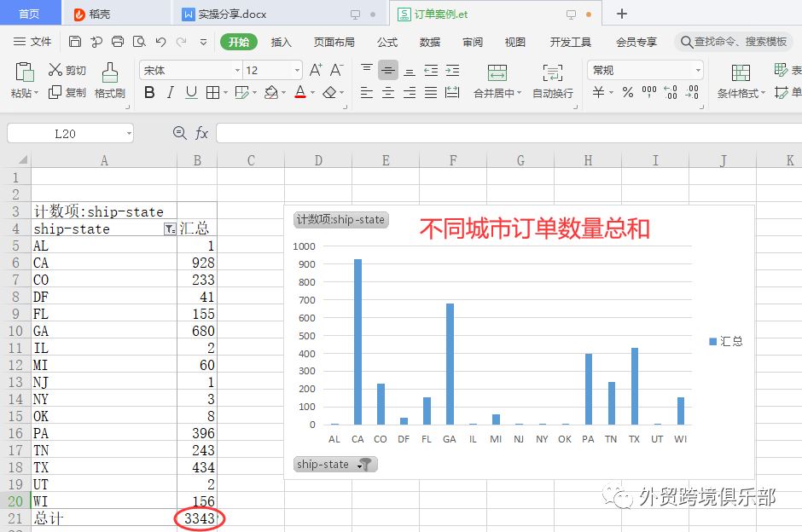Decrease indent icon
802x532 pixels.
tap(431, 70)
